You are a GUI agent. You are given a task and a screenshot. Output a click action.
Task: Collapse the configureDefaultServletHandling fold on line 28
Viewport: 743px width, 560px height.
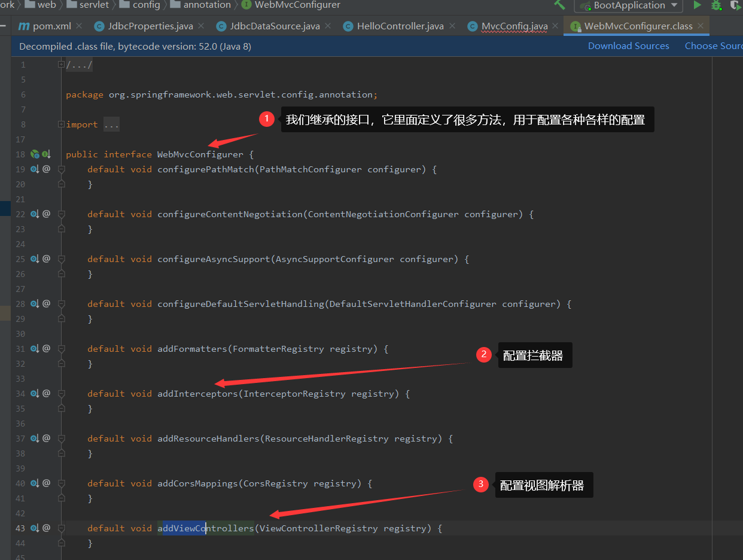pos(61,305)
